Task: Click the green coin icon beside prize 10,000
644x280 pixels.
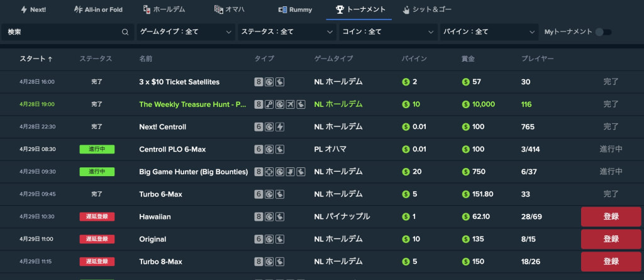Action: [x=466, y=104]
